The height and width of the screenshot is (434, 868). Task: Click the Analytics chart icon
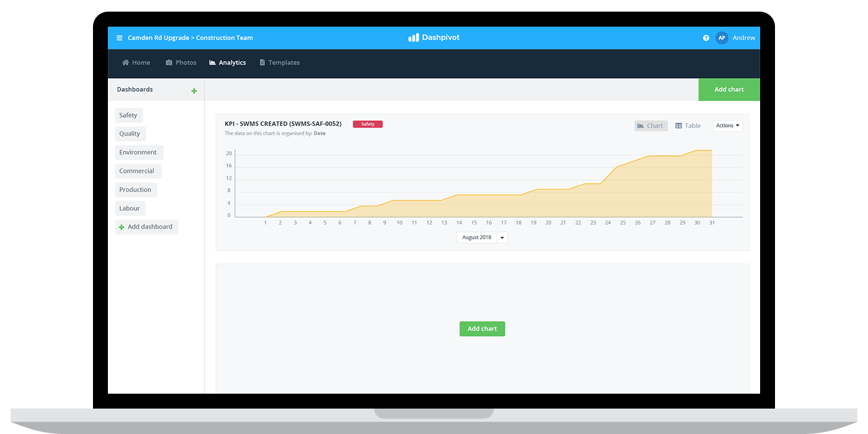[213, 63]
